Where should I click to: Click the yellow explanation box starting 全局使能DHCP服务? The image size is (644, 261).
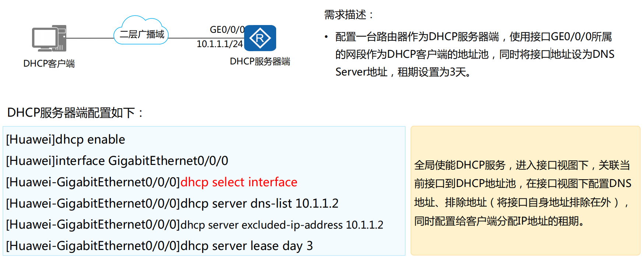point(525,191)
